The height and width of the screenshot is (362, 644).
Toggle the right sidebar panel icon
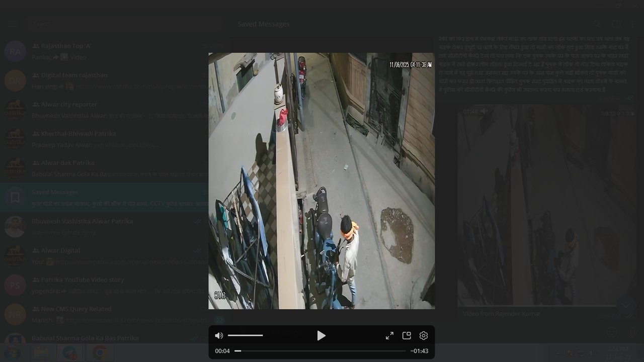[615, 24]
